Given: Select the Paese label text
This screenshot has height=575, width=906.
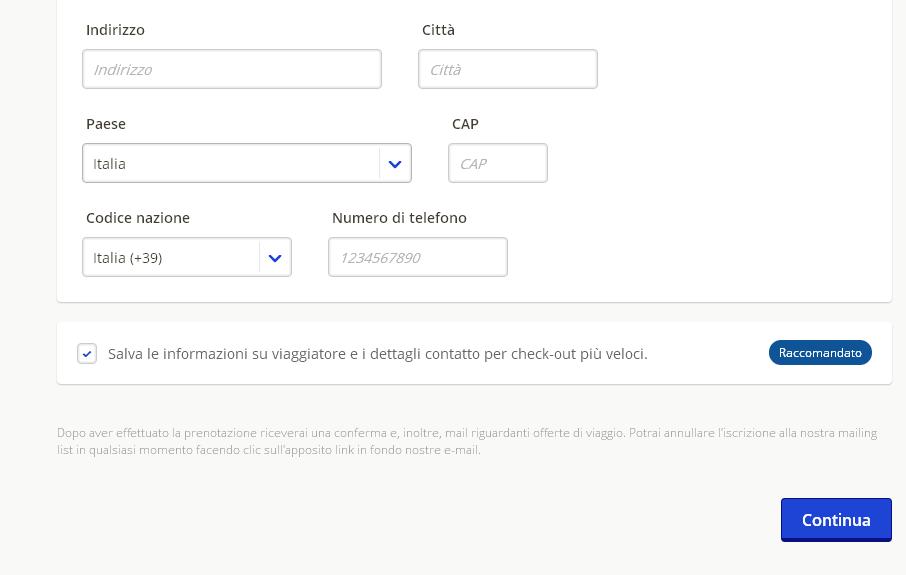Looking at the screenshot, I should tap(106, 124).
